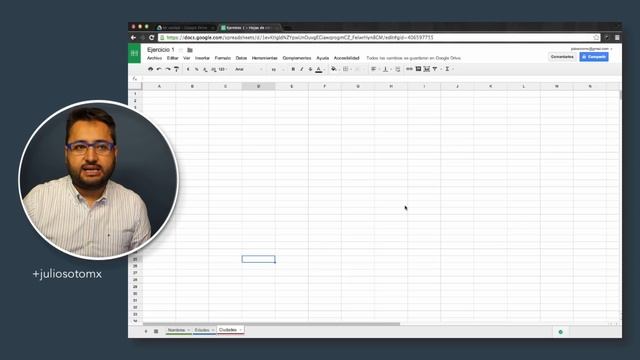Open the Datos menu
This screenshot has width=640, height=360.
point(241,58)
